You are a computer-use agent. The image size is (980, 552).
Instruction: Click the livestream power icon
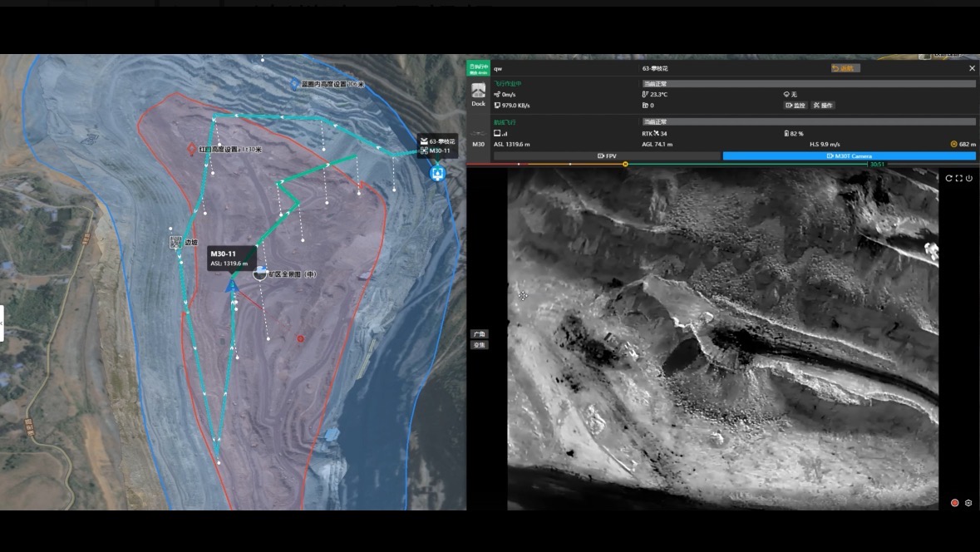[x=968, y=178]
